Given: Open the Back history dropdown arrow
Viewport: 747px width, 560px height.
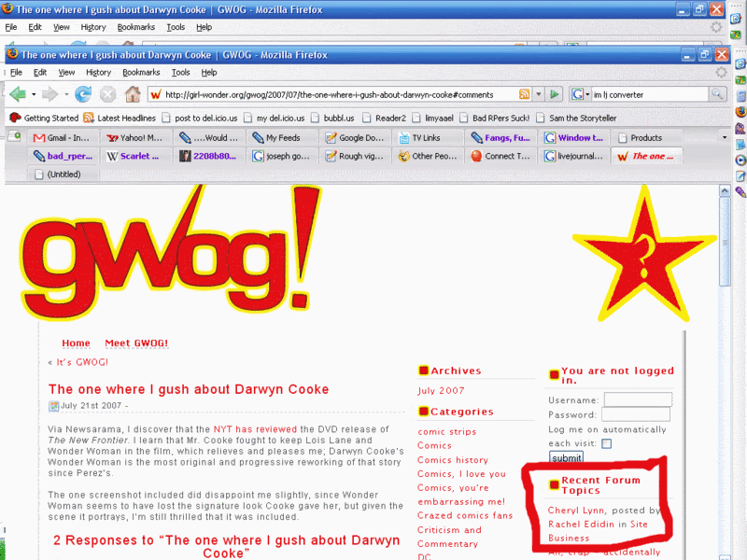Looking at the screenshot, I should (x=34, y=94).
